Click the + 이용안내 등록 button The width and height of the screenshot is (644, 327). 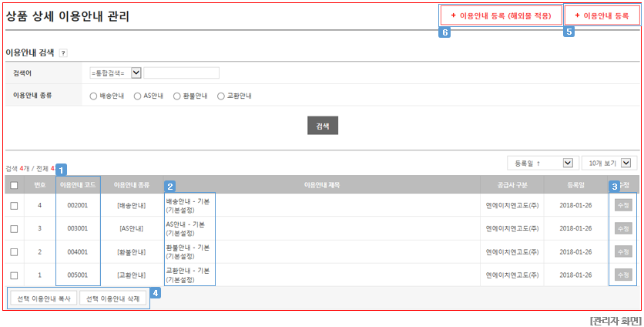[602, 15]
